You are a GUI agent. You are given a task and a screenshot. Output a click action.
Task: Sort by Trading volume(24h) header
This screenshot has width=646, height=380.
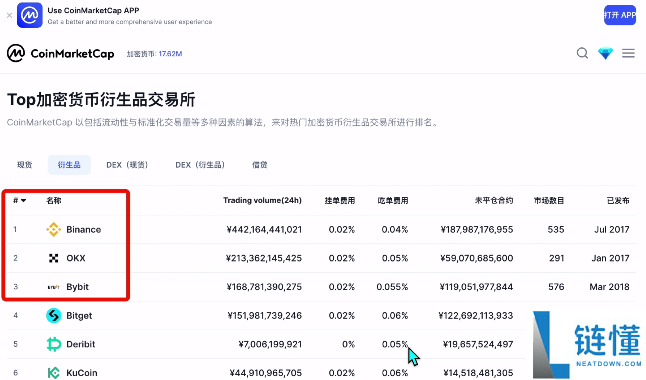262,200
